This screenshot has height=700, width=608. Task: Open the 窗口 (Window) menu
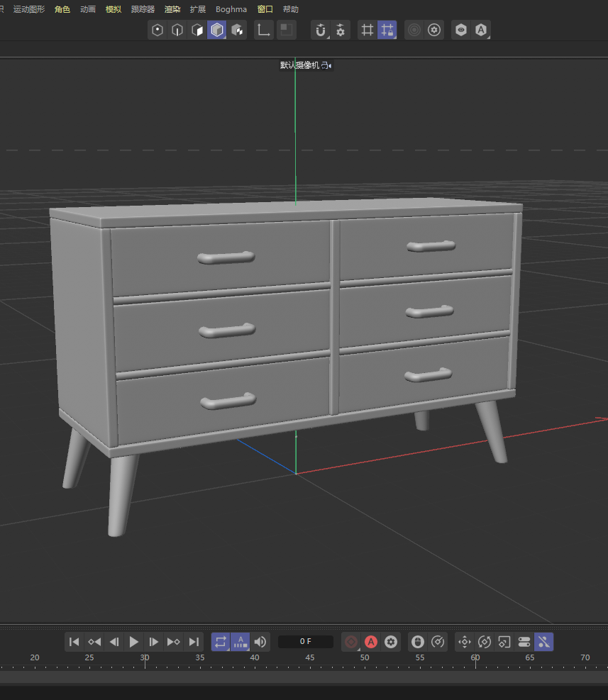click(265, 9)
